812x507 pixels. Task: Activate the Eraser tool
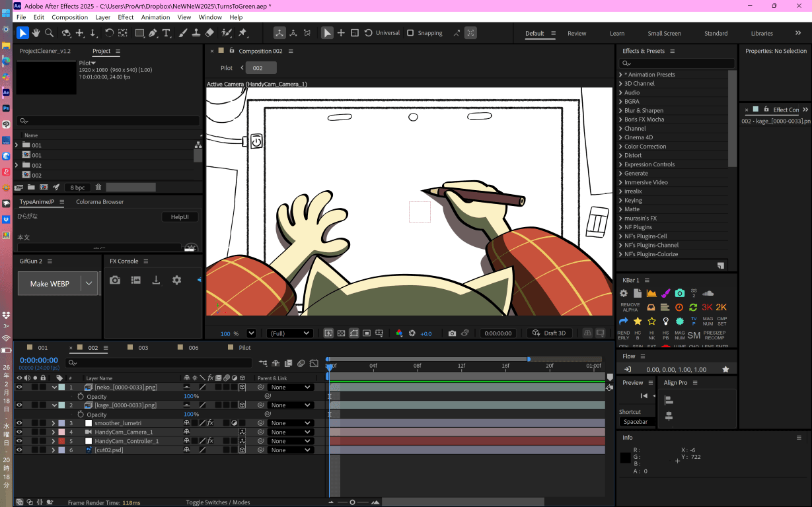coord(210,33)
